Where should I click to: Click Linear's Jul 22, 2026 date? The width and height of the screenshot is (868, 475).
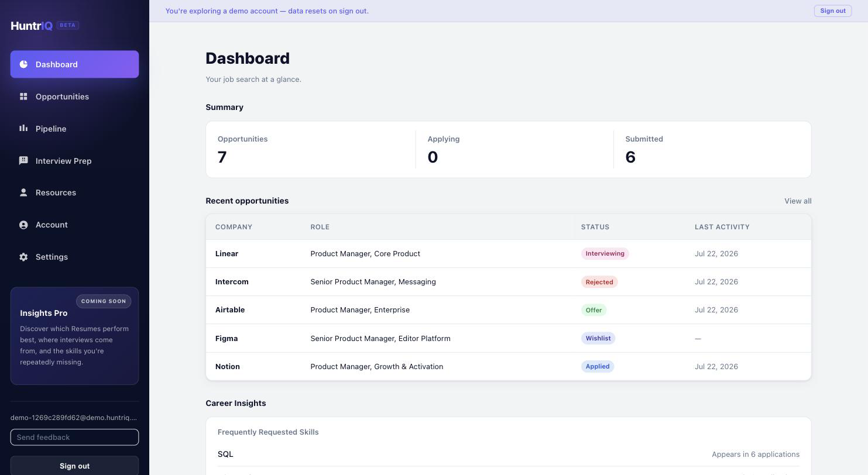click(x=716, y=253)
